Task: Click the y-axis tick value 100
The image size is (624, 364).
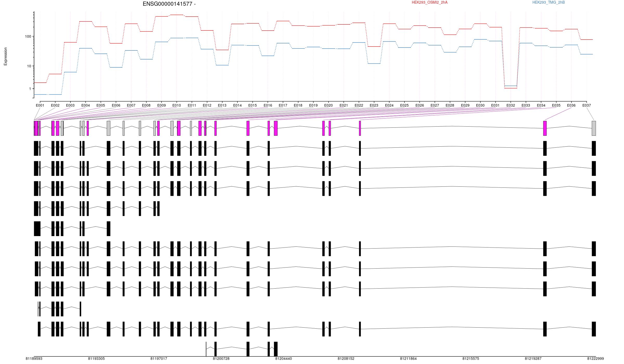Action: (x=28, y=37)
